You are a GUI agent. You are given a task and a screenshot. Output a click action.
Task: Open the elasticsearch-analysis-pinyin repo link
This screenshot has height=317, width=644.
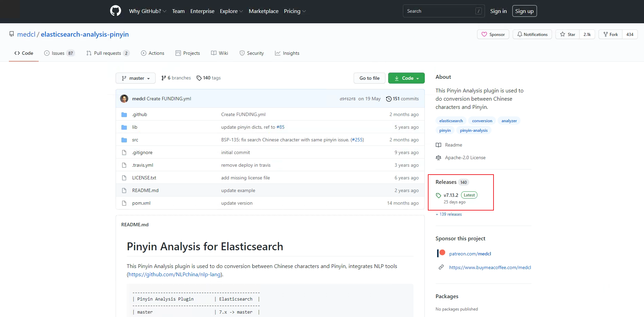coord(85,34)
